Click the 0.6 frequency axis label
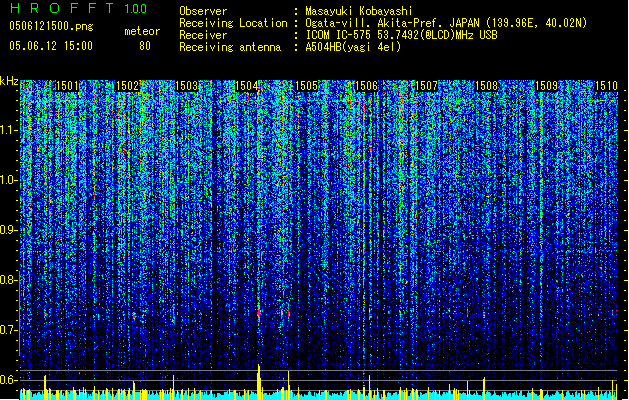The image size is (629, 400). (9, 380)
